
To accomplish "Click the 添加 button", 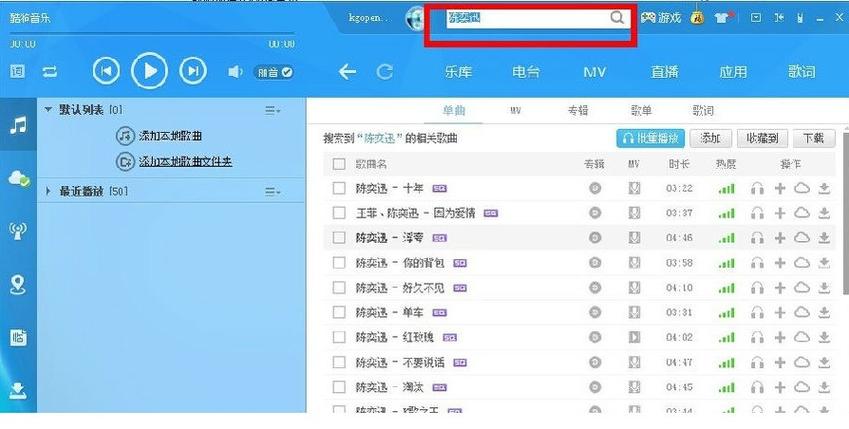I will coord(710,139).
